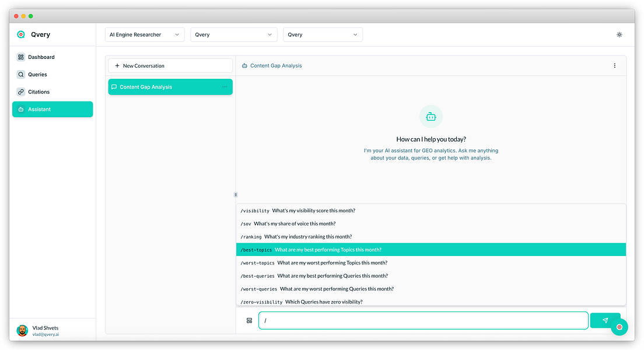This screenshot has width=644, height=350.
Task: Send the message with paper-plane button
Action: (x=604, y=320)
